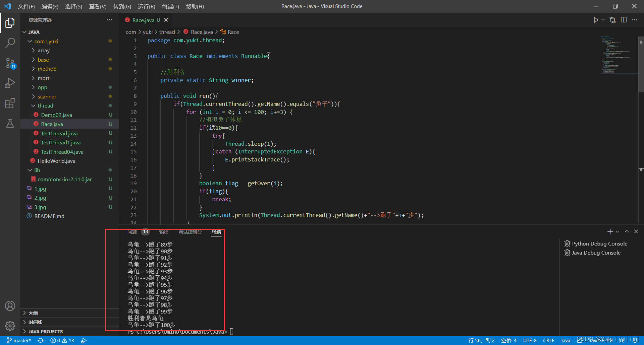This screenshot has width=644, height=345.
Task: Expand the 大纲 outline section
Action: point(69,313)
